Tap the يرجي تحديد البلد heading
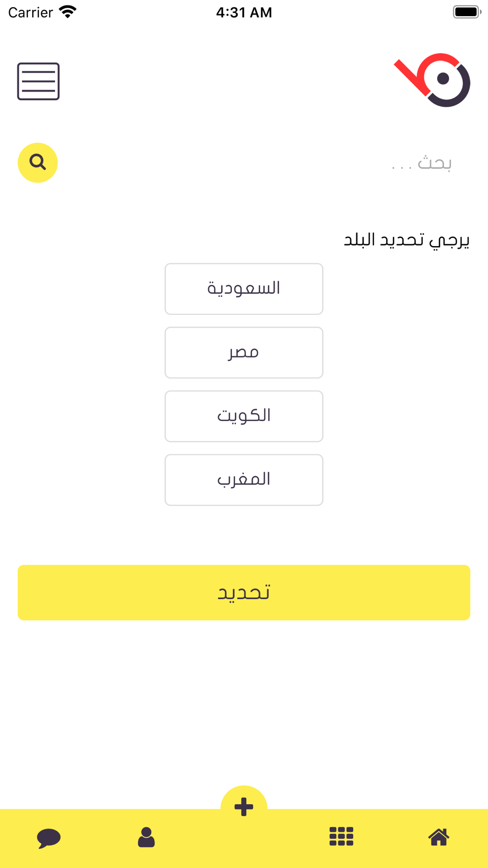Viewport: 488px width, 868px height. point(407,240)
